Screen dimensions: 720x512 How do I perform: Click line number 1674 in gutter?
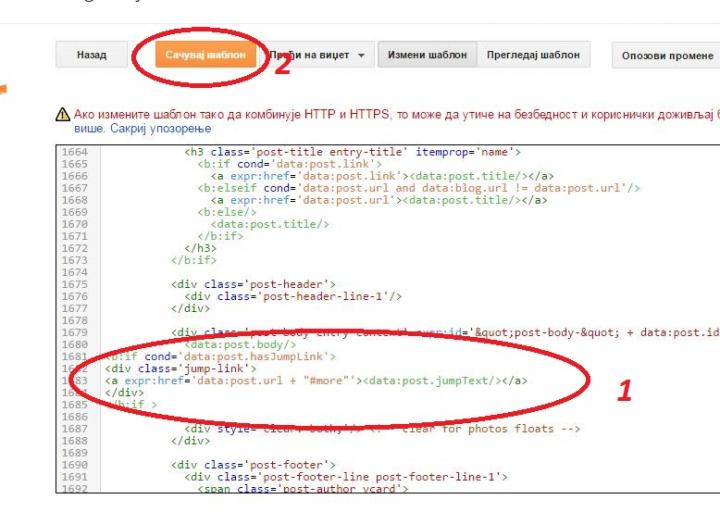point(74,272)
